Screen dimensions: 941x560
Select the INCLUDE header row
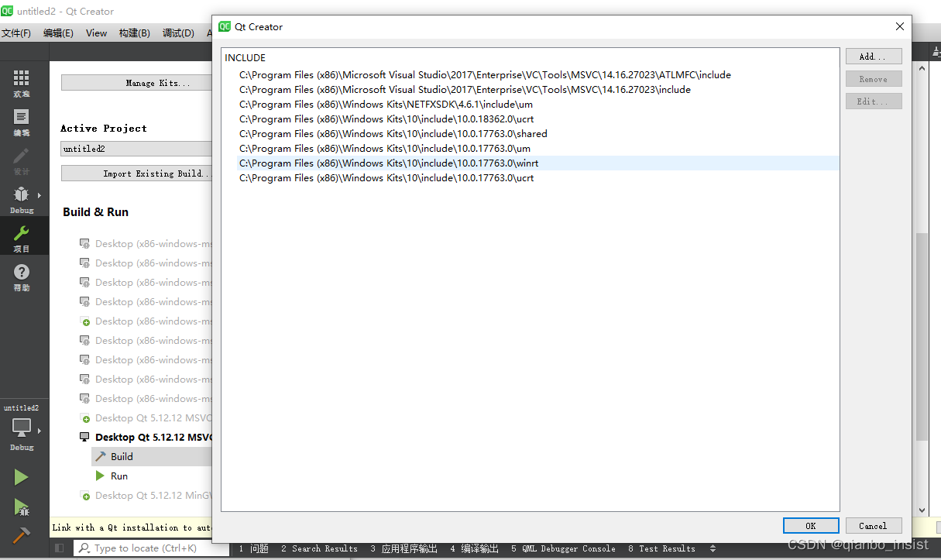click(530, 58)
